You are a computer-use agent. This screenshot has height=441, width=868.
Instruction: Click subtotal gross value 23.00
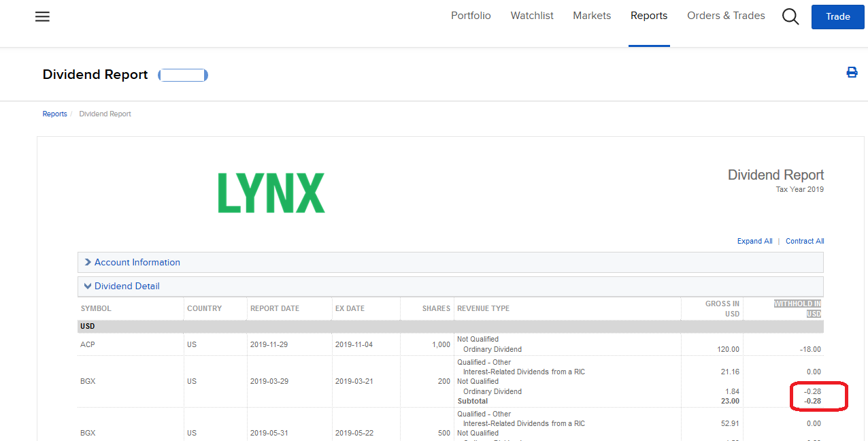pyautogui.click(x=730, y=401)
